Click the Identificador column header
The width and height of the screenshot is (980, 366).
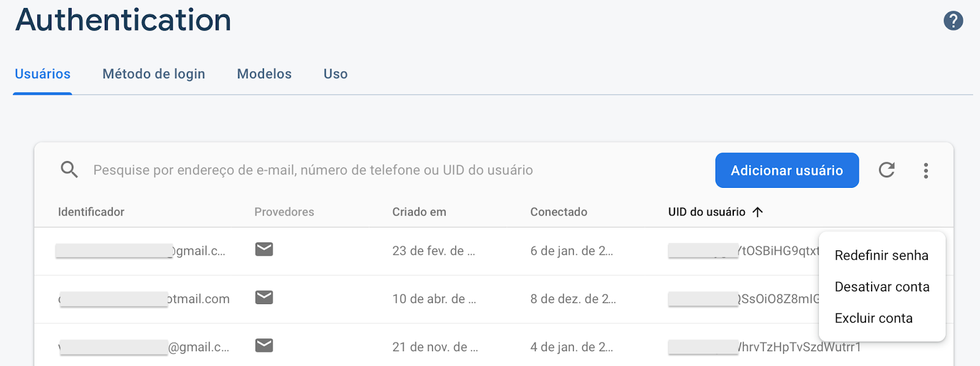[91, 212]
